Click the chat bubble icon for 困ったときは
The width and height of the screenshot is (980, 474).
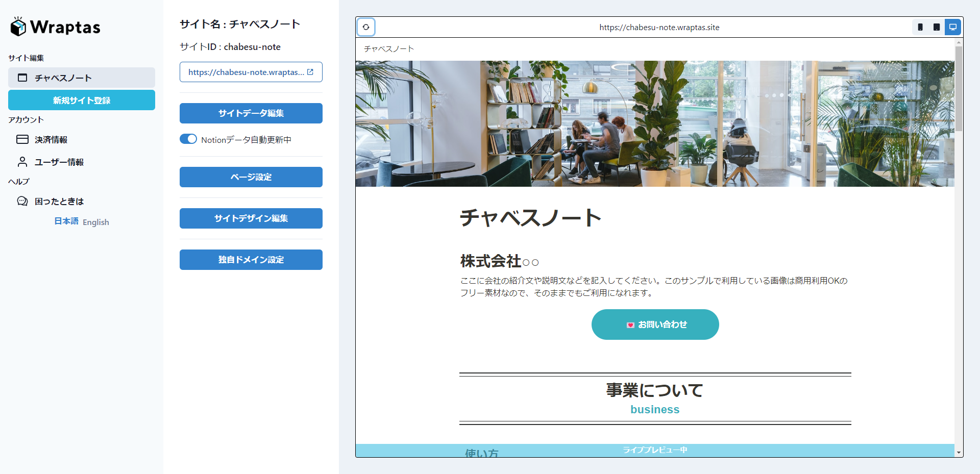pos(22,201)
